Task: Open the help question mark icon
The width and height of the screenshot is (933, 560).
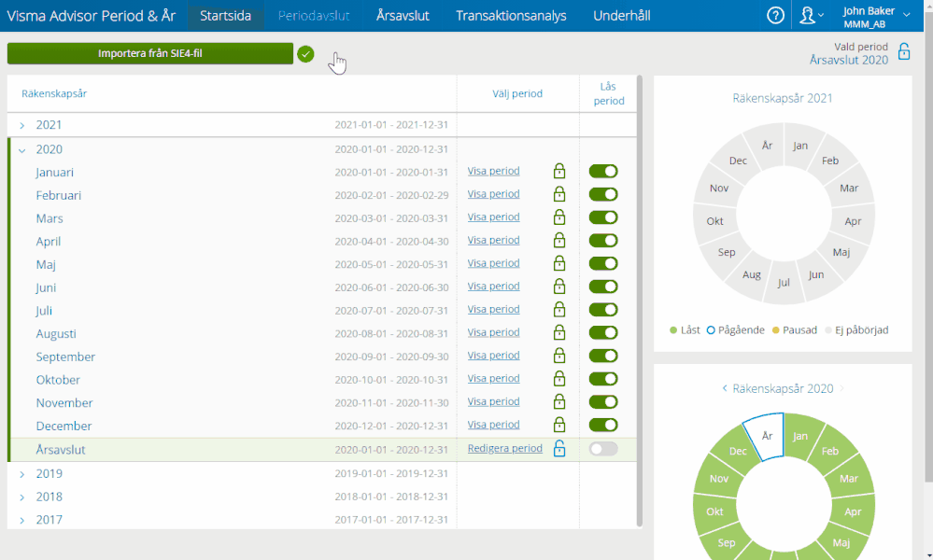Action: coord(775,15)
